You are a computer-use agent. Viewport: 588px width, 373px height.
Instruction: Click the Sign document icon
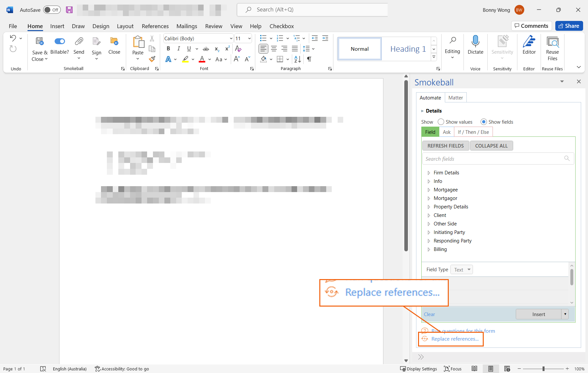click(96, 41)
